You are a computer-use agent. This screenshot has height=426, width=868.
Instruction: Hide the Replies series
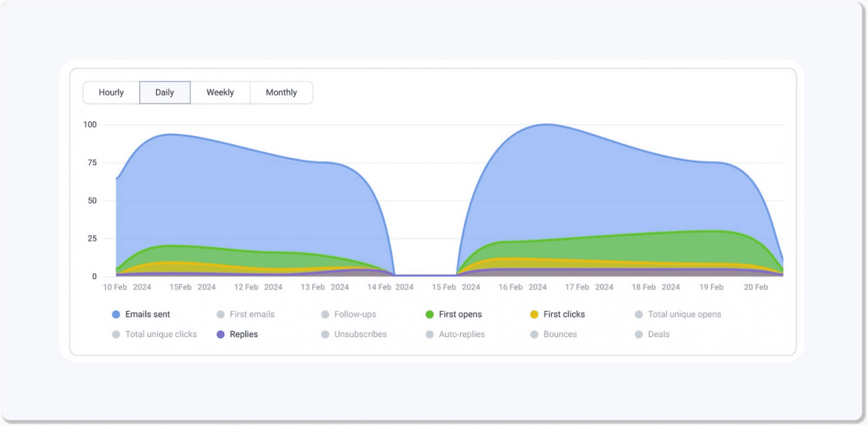click(237, 334)
